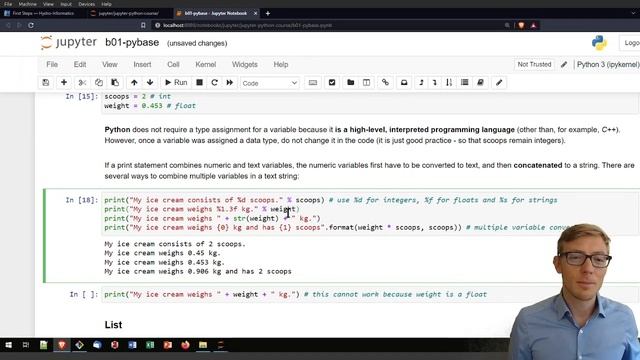Open the VirtualBox Machine menu
The width and height of the screenshot is (640, 360).
[x=27, y=4]
